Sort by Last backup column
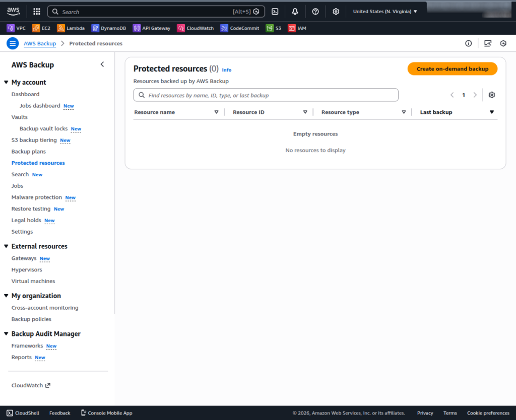 492,112
